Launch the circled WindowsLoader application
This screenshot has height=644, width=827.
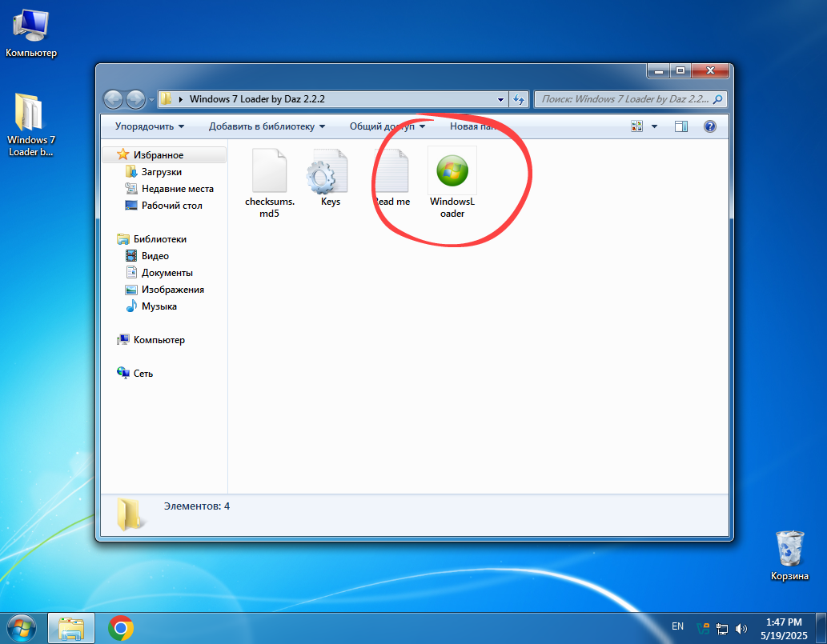click(x=452, y=170)
